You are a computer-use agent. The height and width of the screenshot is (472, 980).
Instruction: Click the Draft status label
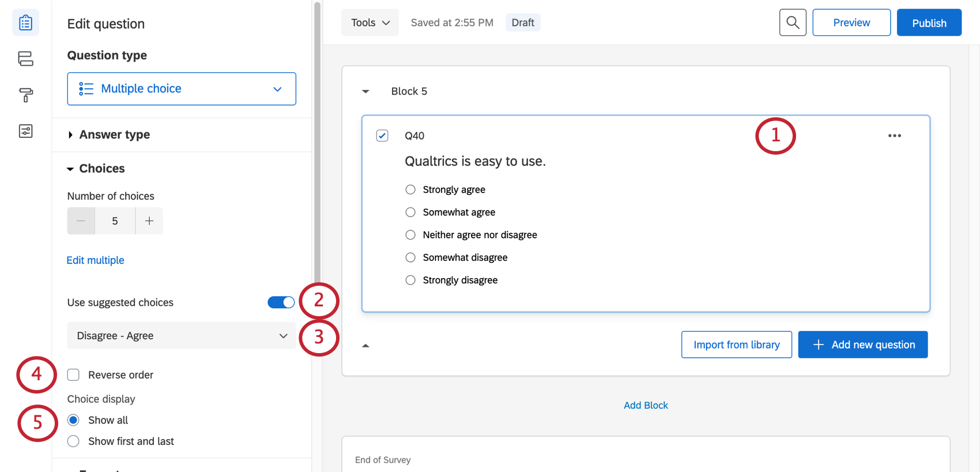tap(522, 22)
